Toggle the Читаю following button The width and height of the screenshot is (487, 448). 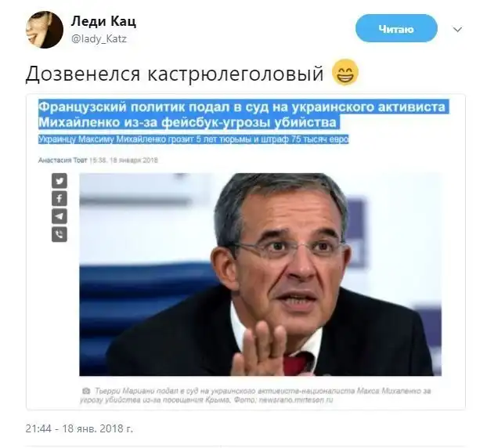point(396,28)
